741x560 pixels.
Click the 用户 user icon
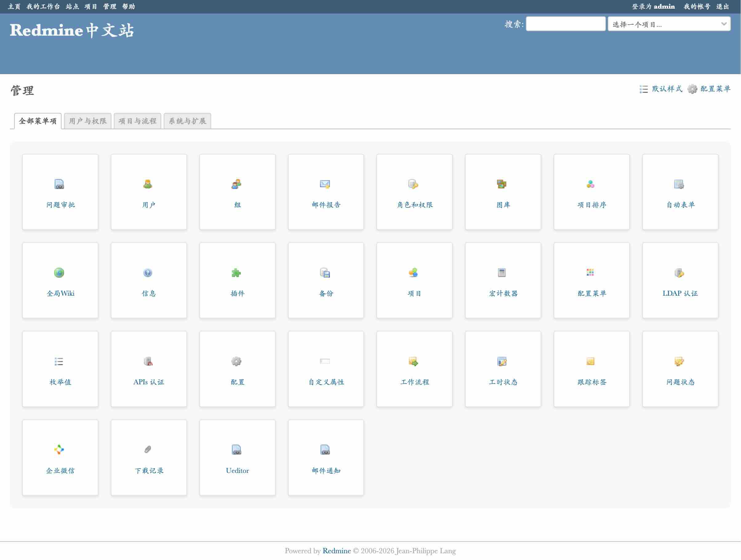[x=148, y=184]
